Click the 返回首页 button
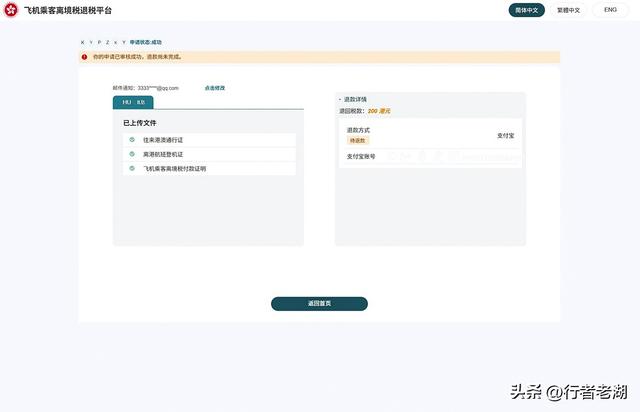 tap(319, 304)
